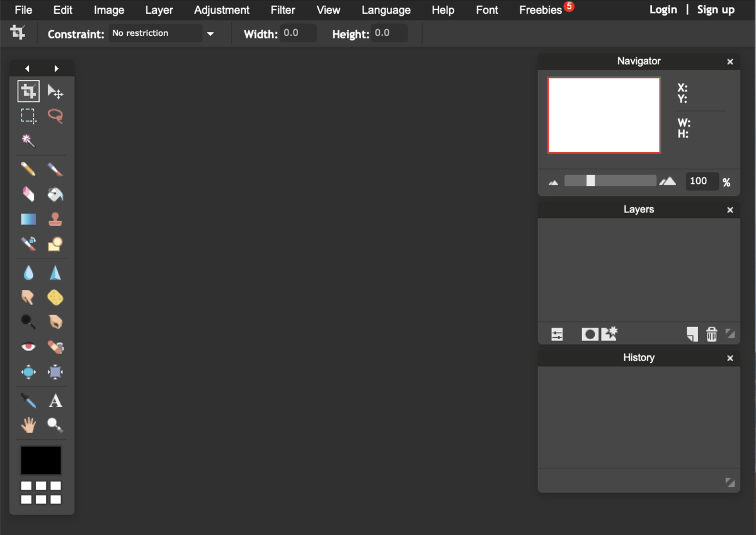The width and height of the screenshot is (756, 535).
Task: Open the Edit menu
Action: pyautogui.click(x=63, y=10)
